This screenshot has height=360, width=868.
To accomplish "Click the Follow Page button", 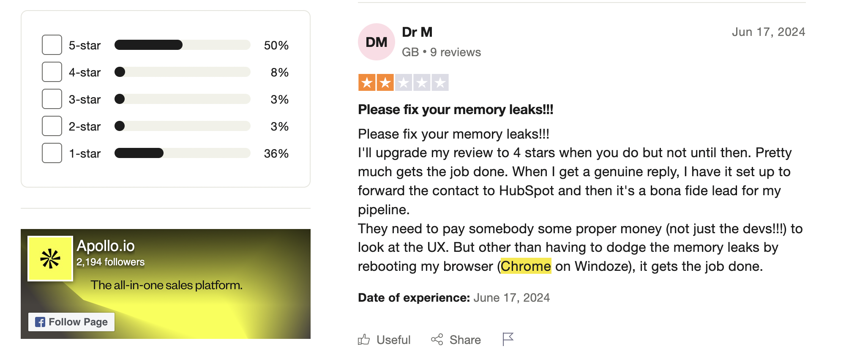I will 71,322.
